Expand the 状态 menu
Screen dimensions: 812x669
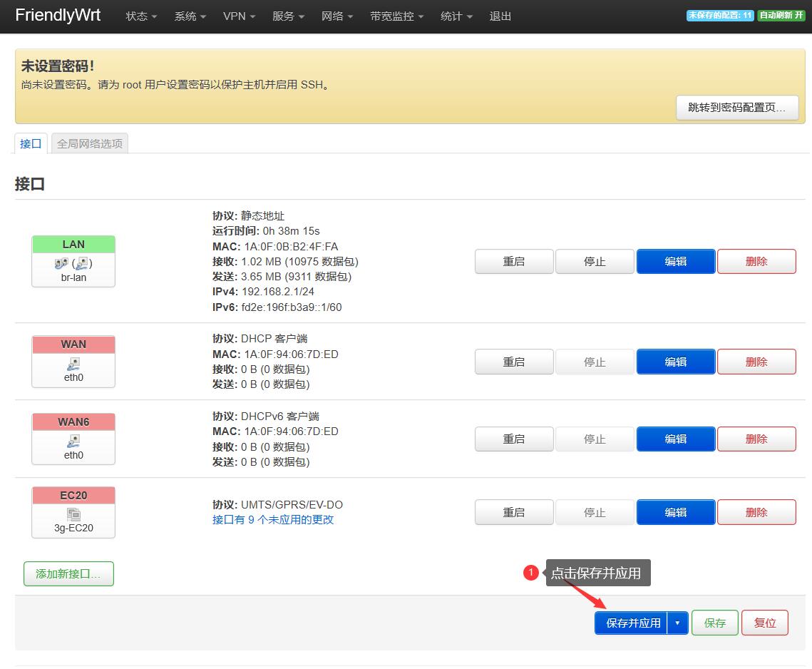pyautogui.click(x=140, y=16)
